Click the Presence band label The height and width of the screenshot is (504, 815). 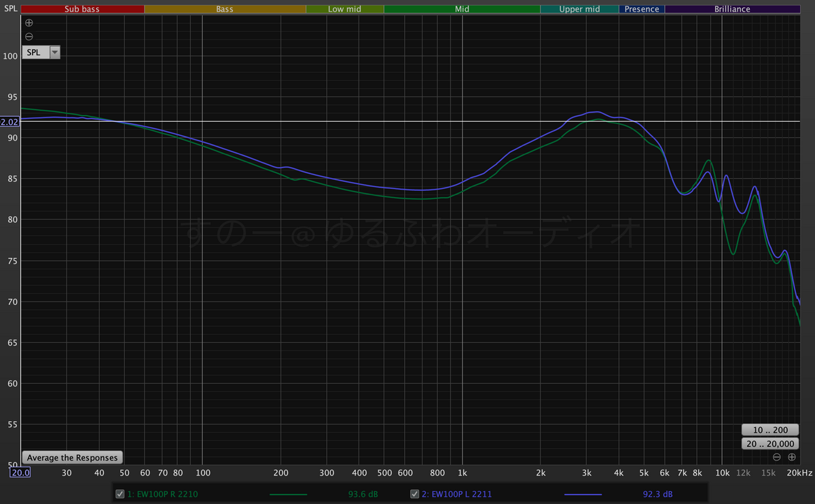click(x=642, y=10)
